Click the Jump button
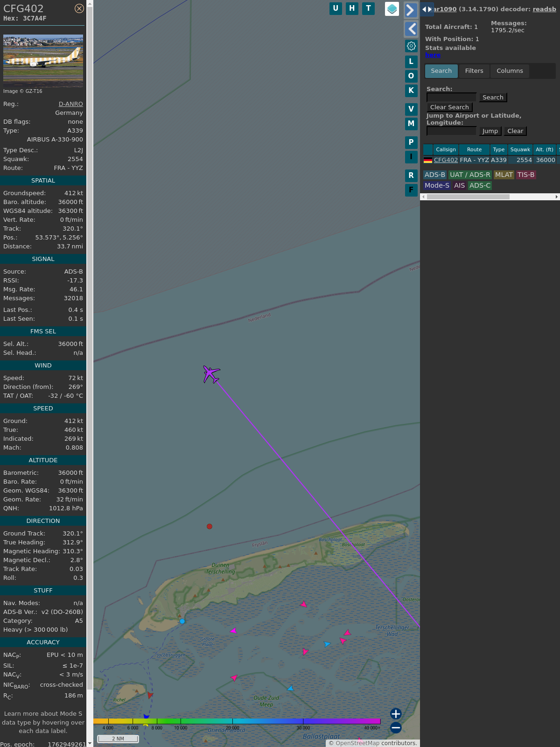The height and width of the screenshot is (747, 560). click(x=490, y=131)
